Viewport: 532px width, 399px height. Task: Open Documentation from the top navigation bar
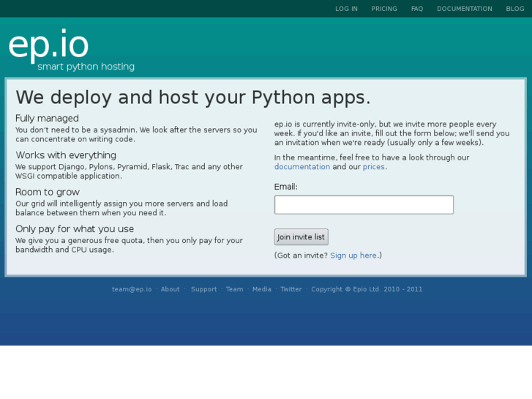465,9
